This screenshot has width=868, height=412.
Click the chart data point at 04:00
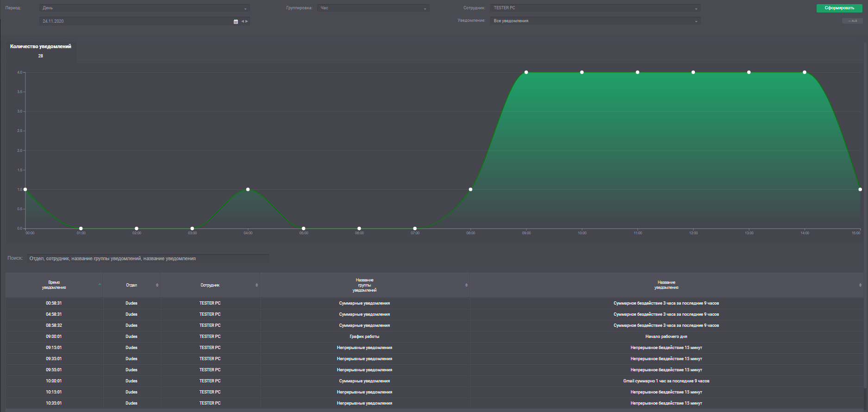248,189
